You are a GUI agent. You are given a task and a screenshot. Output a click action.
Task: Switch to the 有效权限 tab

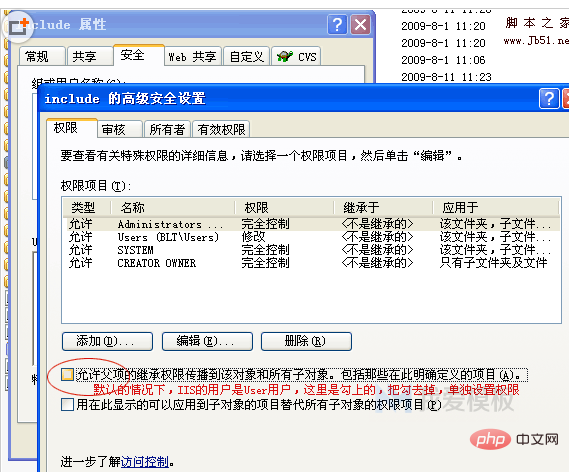221,129
